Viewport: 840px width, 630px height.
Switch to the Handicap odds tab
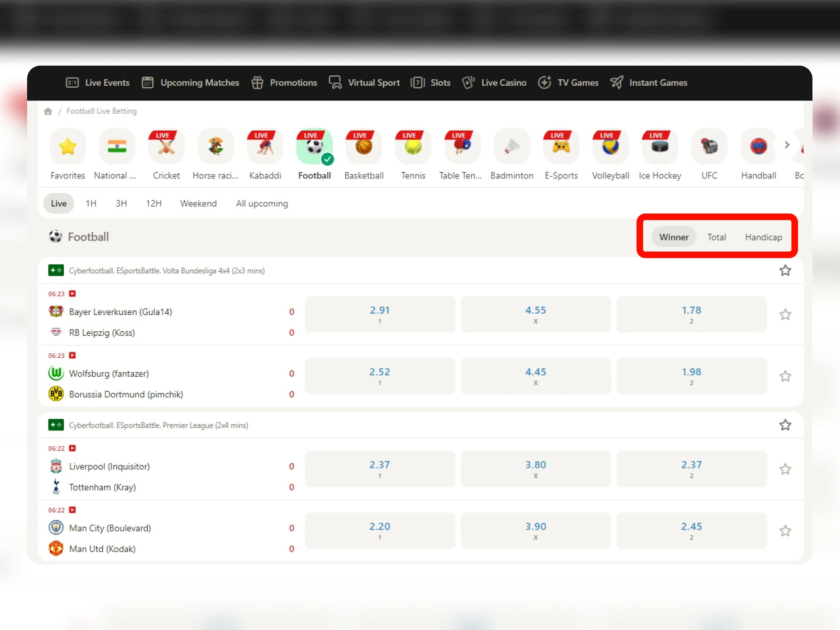(763, 237)
